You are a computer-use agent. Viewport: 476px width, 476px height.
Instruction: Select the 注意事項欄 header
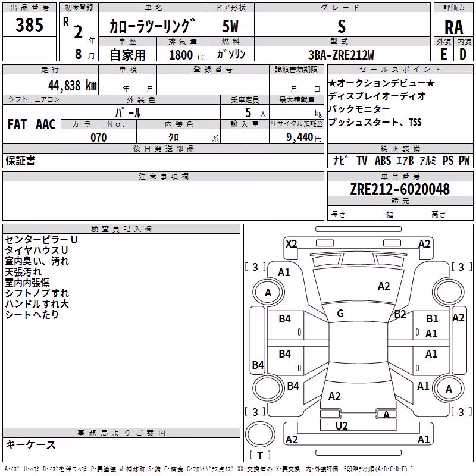coord(163,176)
